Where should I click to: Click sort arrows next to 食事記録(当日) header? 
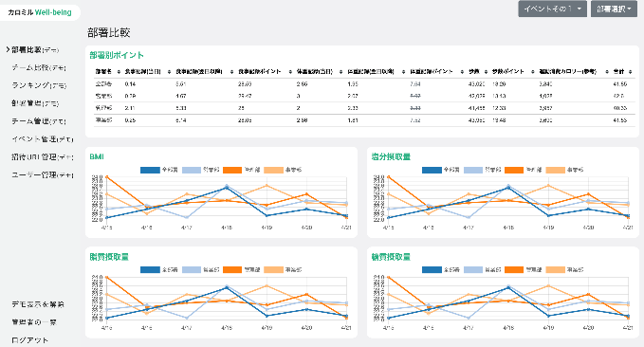(169, 71)
